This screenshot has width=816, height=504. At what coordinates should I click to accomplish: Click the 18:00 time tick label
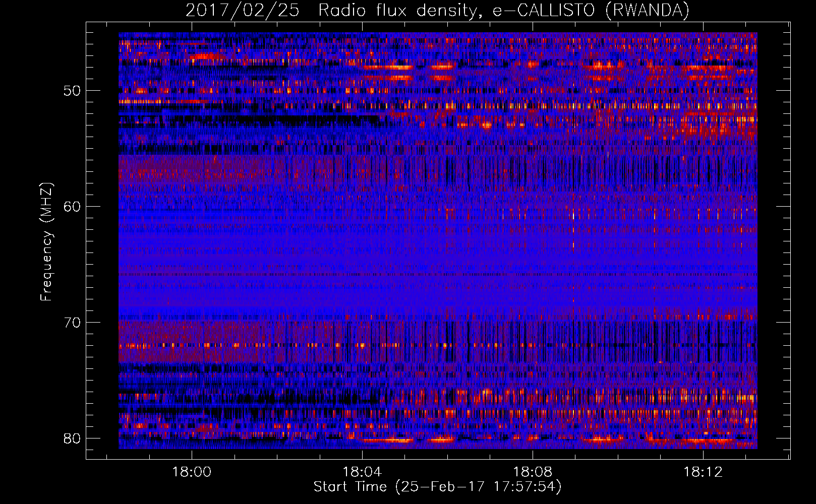click(x=192, y=472)
